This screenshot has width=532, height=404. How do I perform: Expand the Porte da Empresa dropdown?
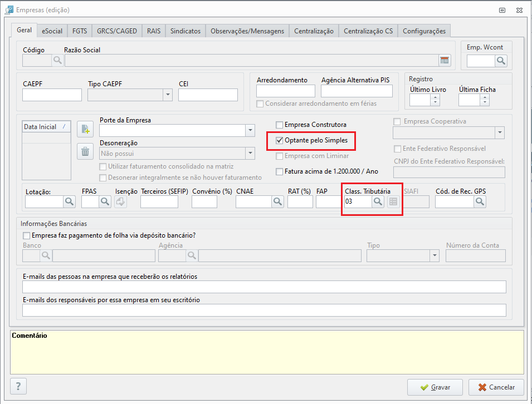coord(250,130)
